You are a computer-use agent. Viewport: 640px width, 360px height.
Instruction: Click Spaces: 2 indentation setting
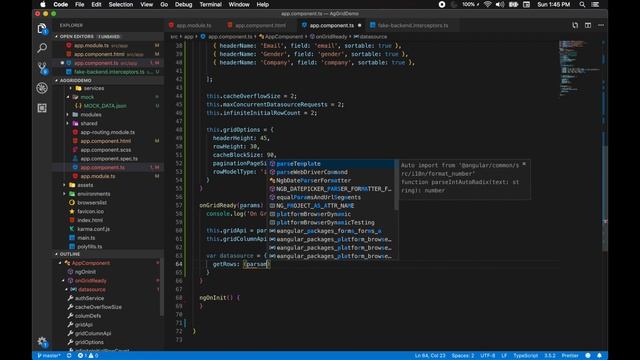463,356
